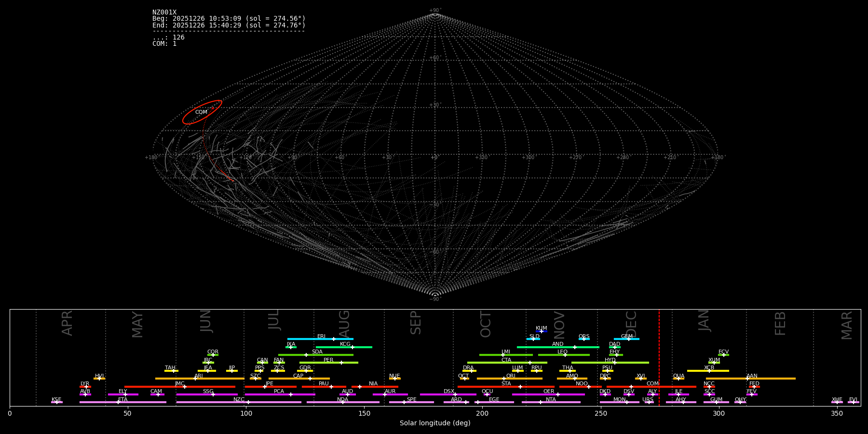The height and width of the screenshot is (434, 868).
Task: Select the SSG magenta shower bar
Action: coord(207,394)
